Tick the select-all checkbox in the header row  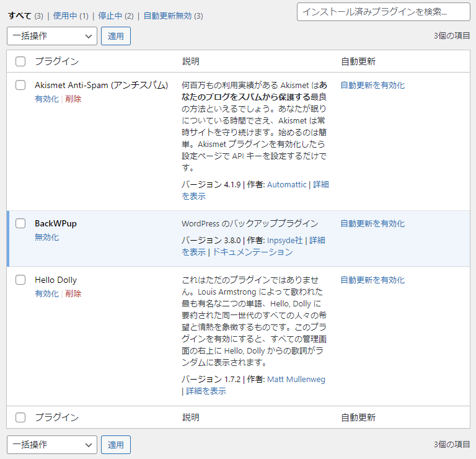coord(20,61)
